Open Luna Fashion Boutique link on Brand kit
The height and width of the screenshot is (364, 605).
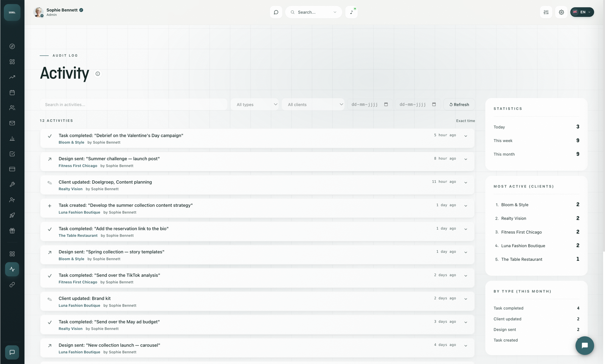coord(79,305)
